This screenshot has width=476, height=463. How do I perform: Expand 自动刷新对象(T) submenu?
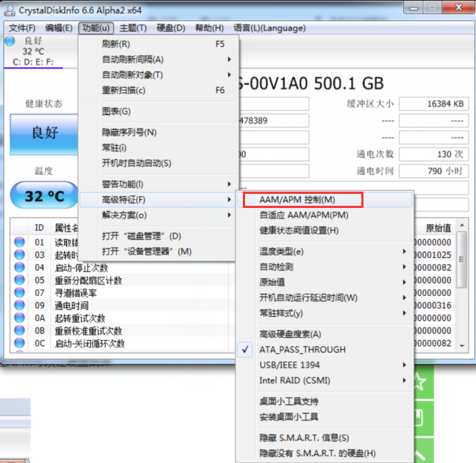point(158,75)
